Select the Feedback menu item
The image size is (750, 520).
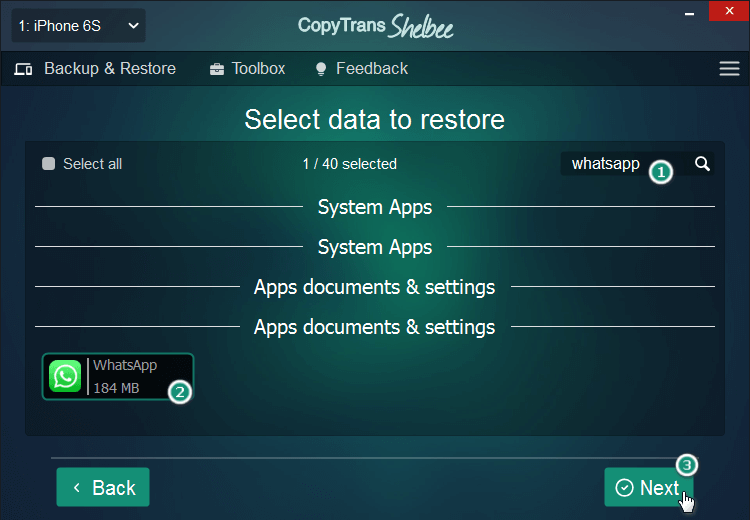(x=371, y=69)
